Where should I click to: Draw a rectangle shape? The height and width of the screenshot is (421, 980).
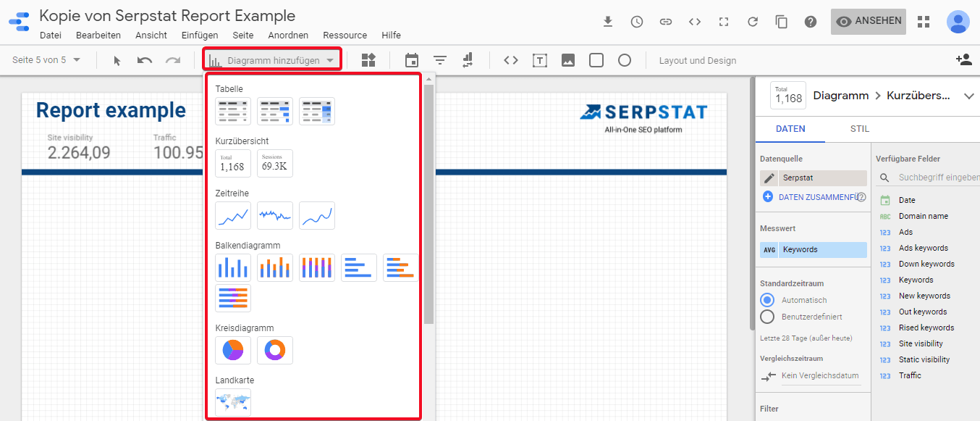point(596,60)
